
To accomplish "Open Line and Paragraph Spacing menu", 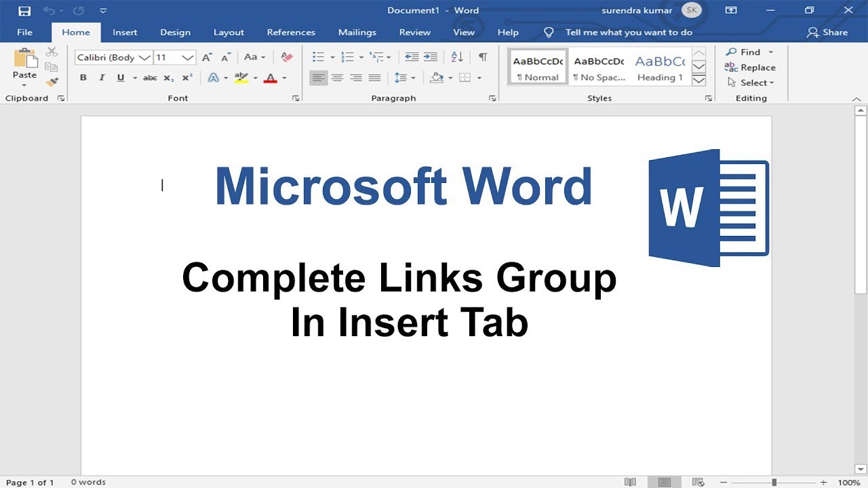I will (404, 78).
